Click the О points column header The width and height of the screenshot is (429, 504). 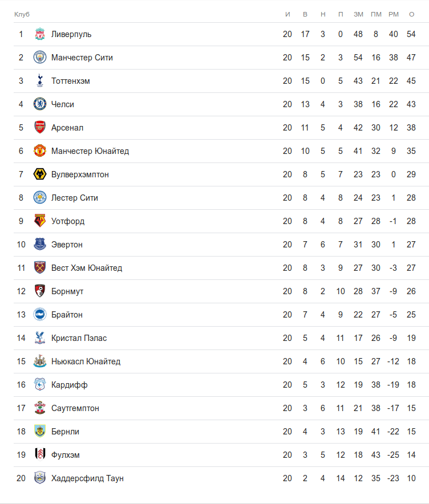pos(411,14)
